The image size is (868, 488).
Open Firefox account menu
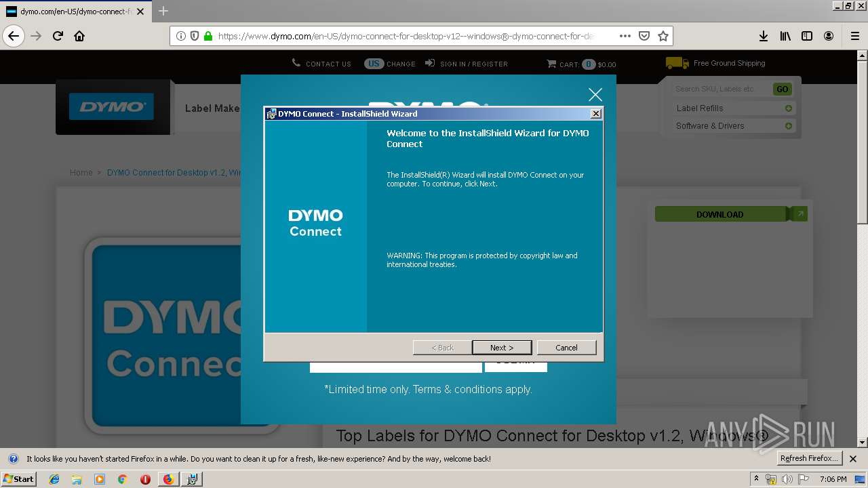[829, 36]
